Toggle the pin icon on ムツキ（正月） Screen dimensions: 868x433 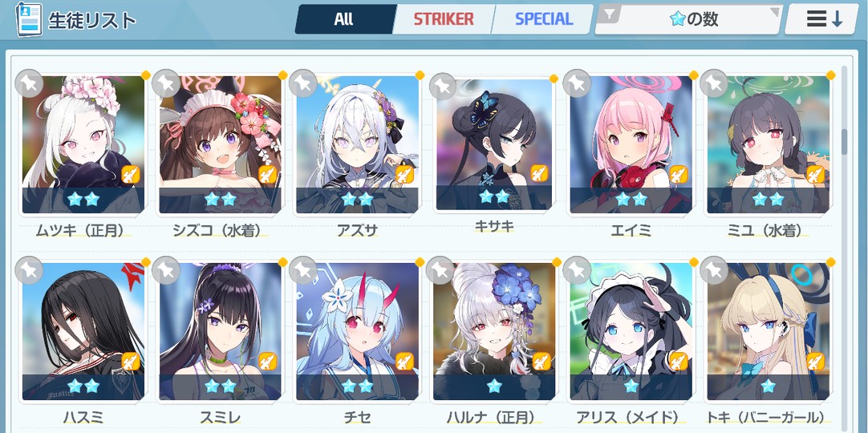[x=28, y=83]
